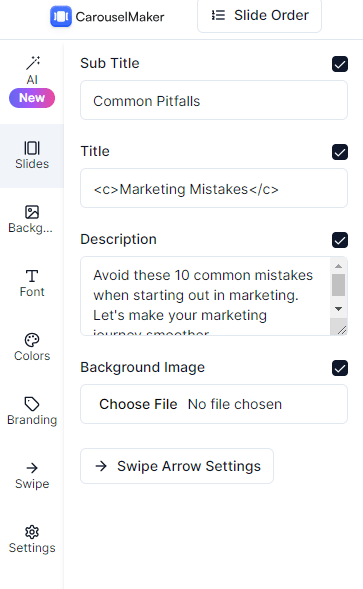
Task: Click the New badge under AI
Action: pos(32,98)
